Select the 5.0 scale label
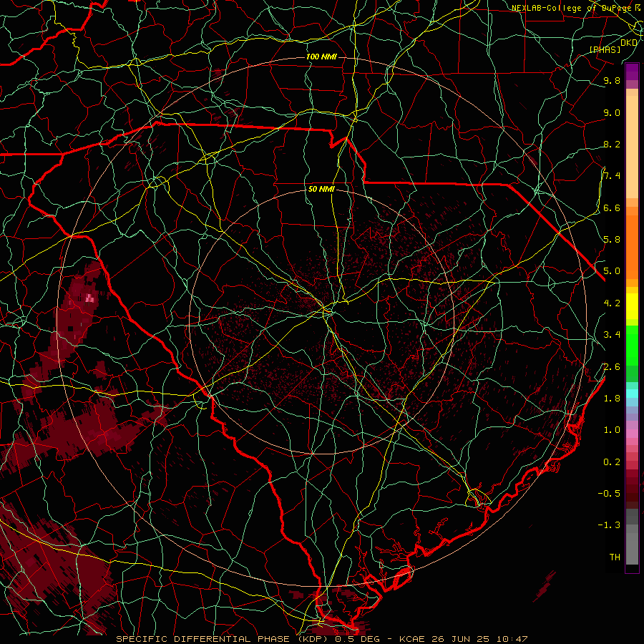644x644 pixels. click(612, 271)
